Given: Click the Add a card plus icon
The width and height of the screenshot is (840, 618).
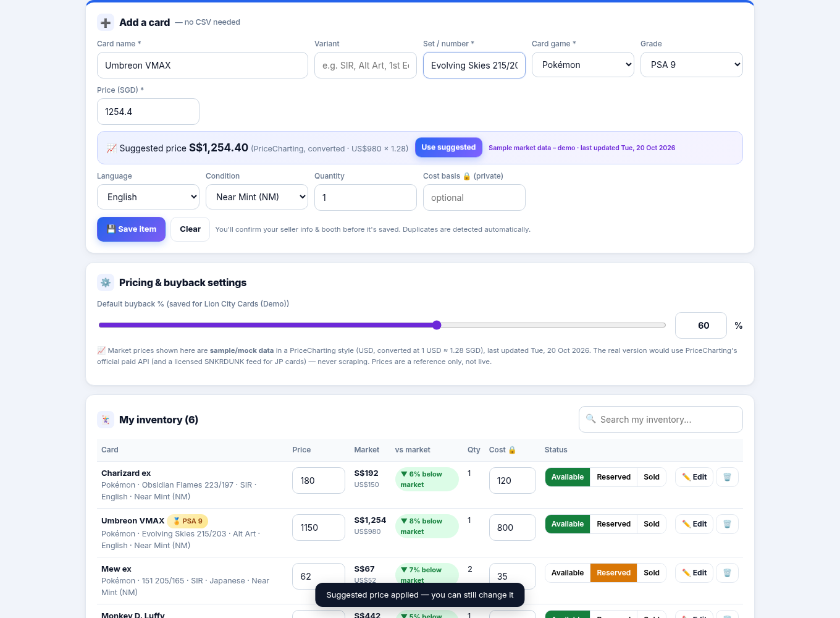Looking at the screenshot, I should [x=106, y=23].
